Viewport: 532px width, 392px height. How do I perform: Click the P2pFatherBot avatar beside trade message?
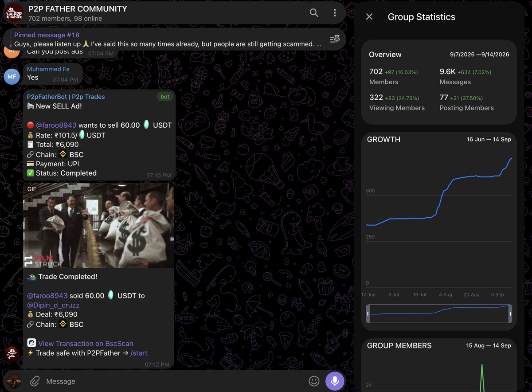coord(12,354)
